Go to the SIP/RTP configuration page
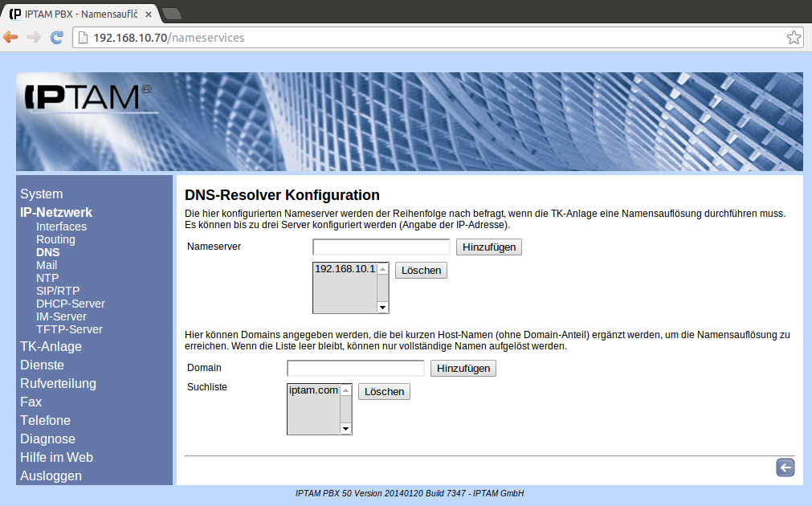Viewport: 812px width, 506px height. [x=58, y=291]
